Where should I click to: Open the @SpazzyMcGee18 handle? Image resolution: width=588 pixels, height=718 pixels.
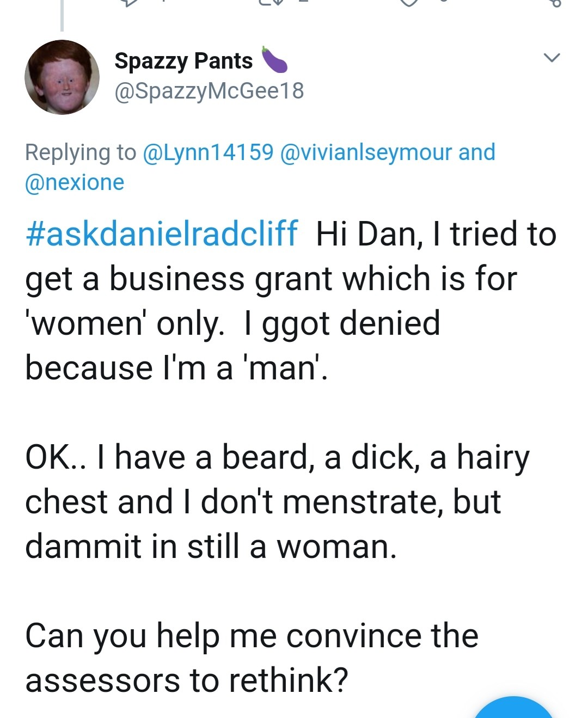tap(209, 91)
